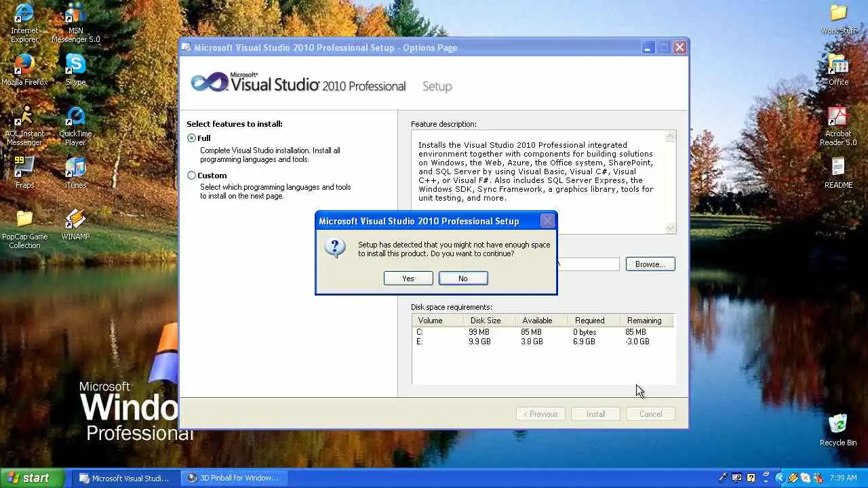Open MSN Messenger 5.0 desktop icon
This screenshot has height=488, width=868.
pos(75,23)
